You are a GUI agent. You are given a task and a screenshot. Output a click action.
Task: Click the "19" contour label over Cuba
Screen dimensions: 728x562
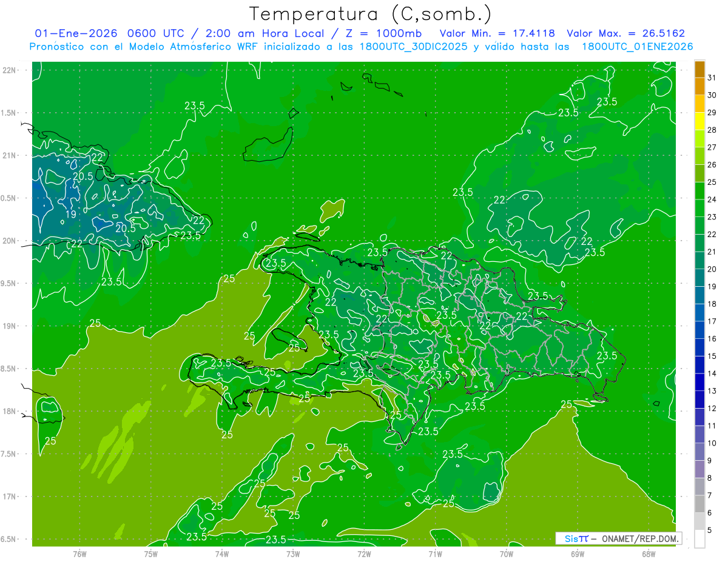70,214
